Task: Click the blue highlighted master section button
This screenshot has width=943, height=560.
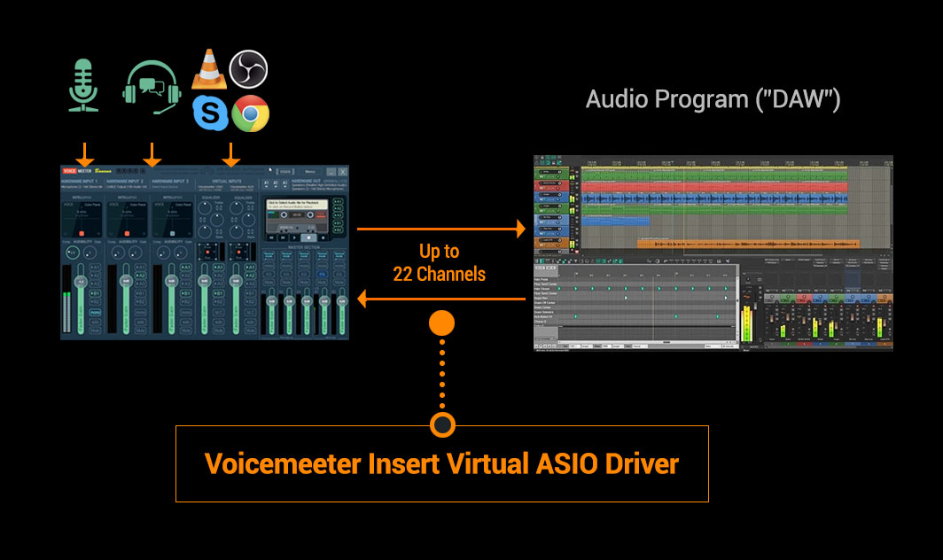Action: pyautogui.click(x=322, y=275)
